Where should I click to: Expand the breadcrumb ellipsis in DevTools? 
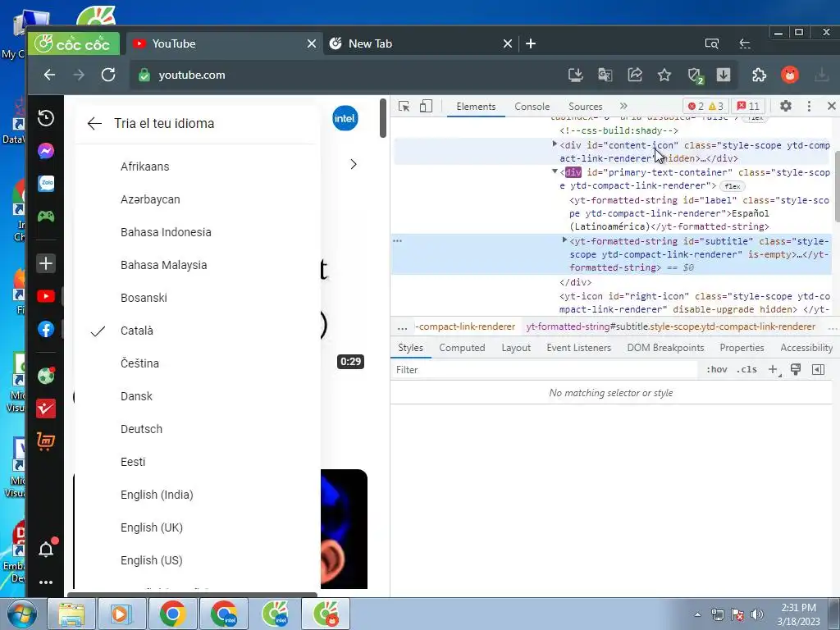(x=402, y=326)
